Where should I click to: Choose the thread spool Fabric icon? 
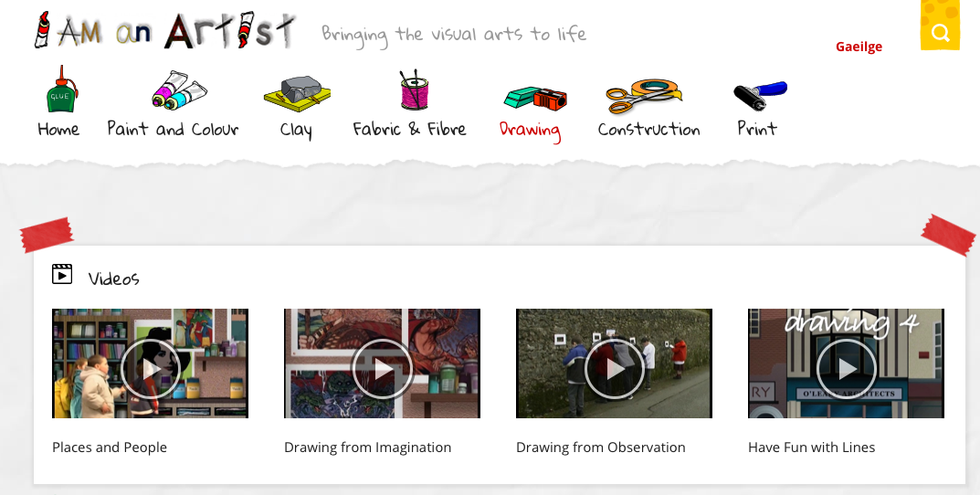click(414, 90)
